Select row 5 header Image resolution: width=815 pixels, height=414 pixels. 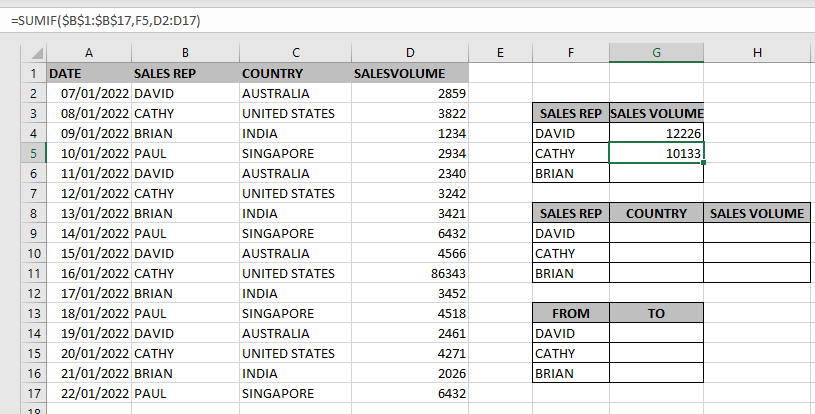(34, 153)
